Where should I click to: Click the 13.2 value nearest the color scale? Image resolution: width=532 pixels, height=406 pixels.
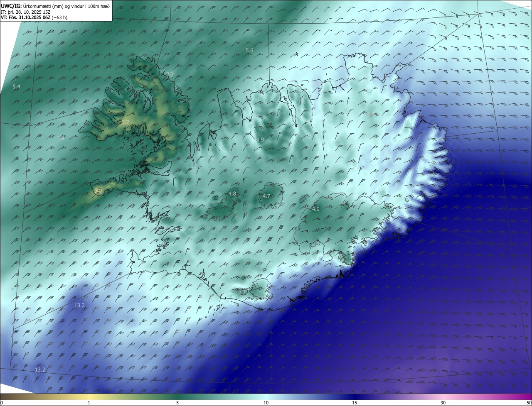(40, 369)
